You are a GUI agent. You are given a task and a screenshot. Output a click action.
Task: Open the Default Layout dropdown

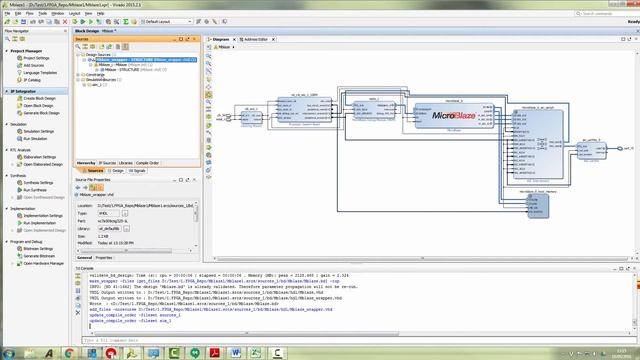click(167, 22)
